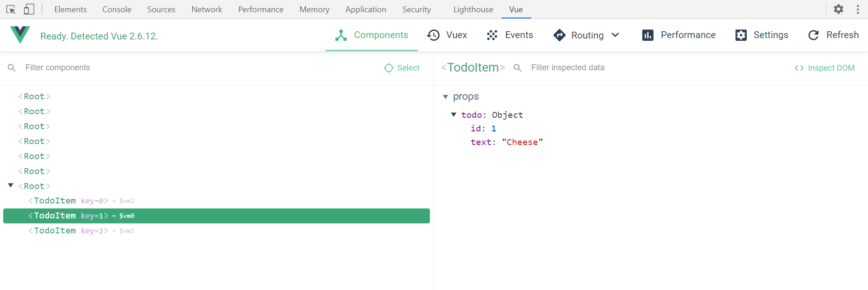Switch to the Network tab
Image resolution: width=868 pixels, height=290 pixels.
(x=206, y=9)
